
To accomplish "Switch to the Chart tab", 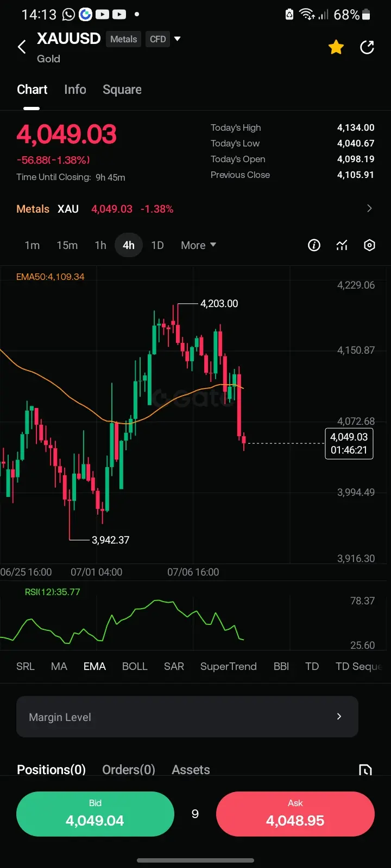I will tap(32, 90).
